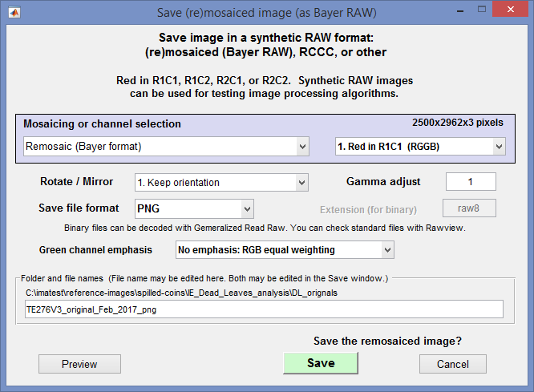Viewport: 534px width, 392px height.
Task: Open the Rotate / Mirror orientation dropdown
Action: click(x=222, y=183)
